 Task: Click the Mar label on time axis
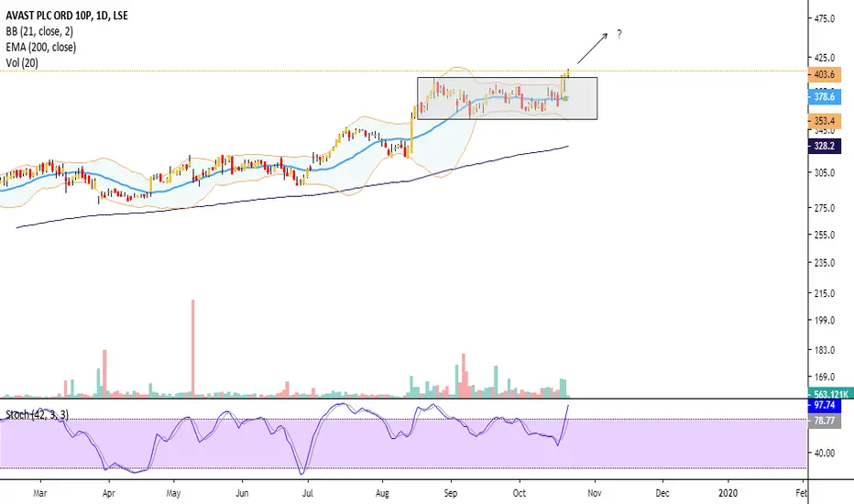(x=39, y=493)
